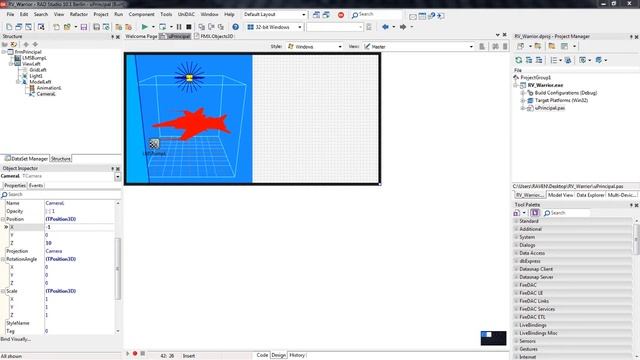This screenshot has height=360, width=640.
Task: Click the Move Down arrow in Structure toolbar
Action: click(x=36, y=44)
